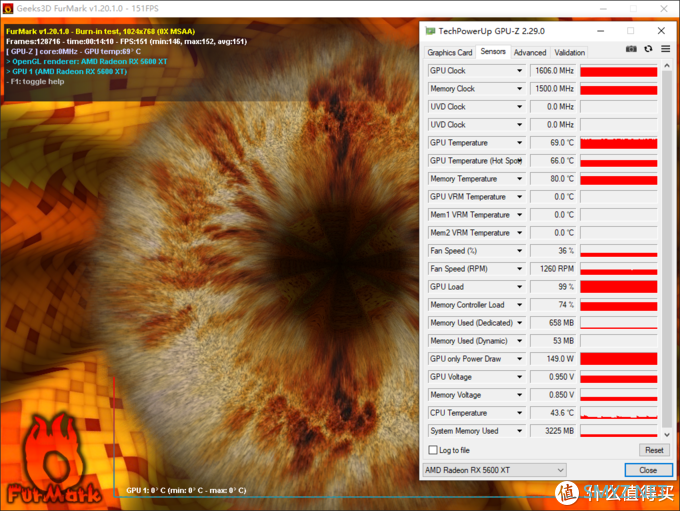Click the 149.0 W power draw value
This screenshot has height=511, width=680.
pyautogui.click(x=553, y=359)
